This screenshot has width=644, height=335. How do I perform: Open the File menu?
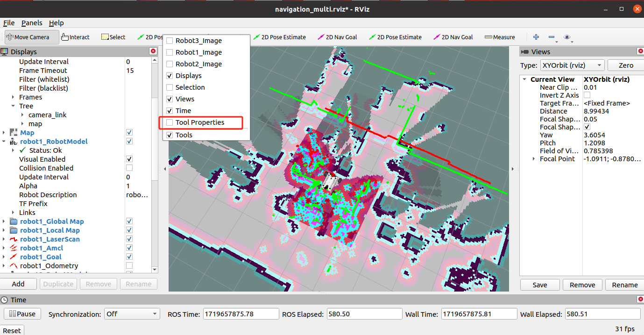click(9, 23)
